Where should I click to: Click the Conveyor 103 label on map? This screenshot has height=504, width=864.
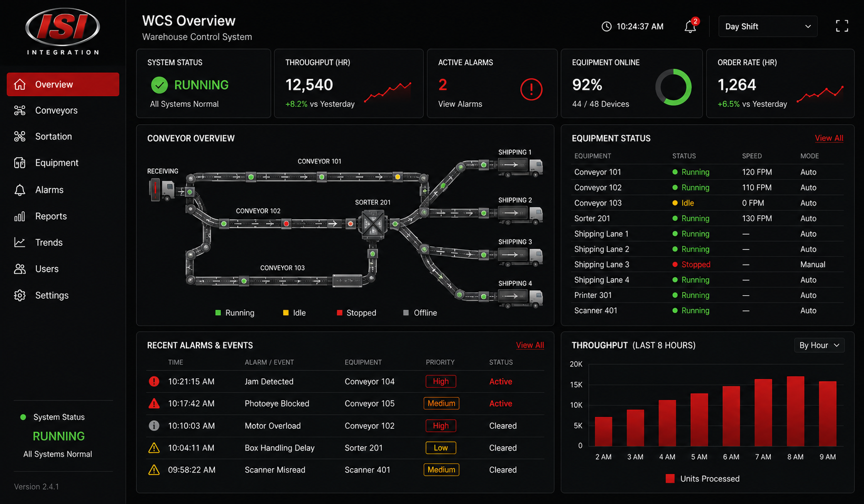pos(282,268)
